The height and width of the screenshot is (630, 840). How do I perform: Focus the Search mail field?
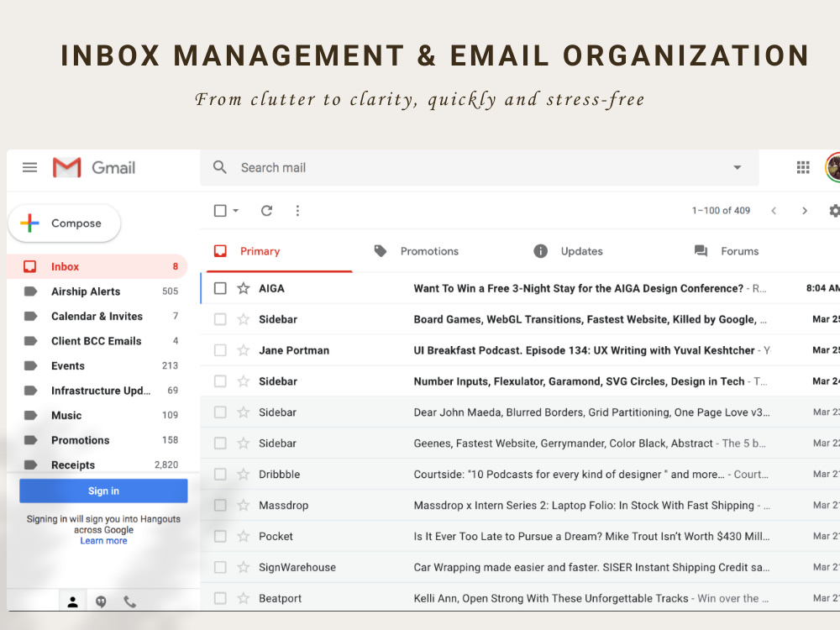(x=480, y=168)
